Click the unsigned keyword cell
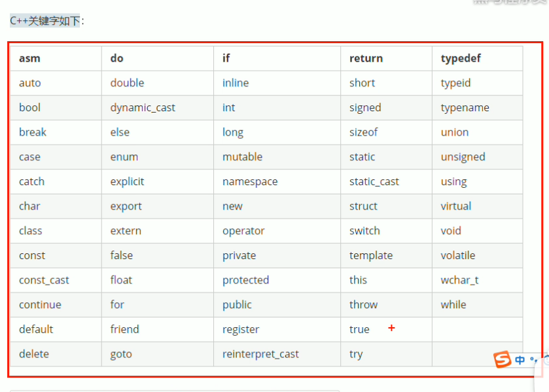The image size is (549, 392). [x=477, y=157]
